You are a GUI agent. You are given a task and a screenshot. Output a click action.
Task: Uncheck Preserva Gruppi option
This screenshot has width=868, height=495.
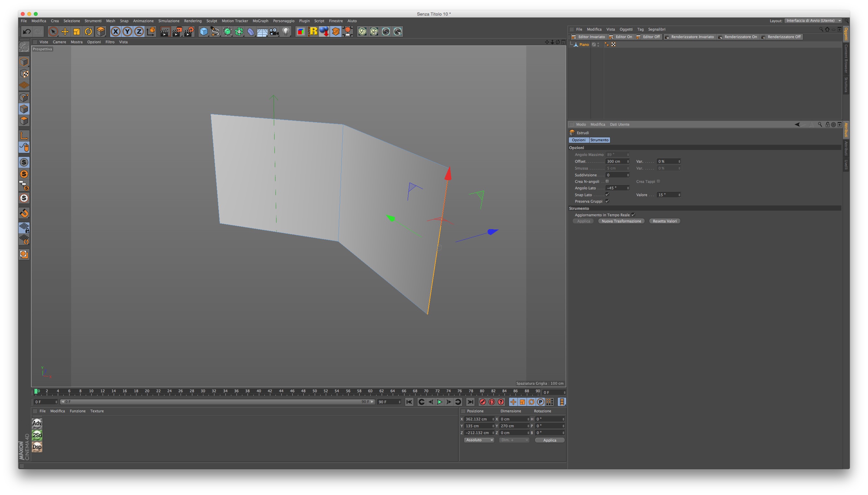pyautogui.click(x=607, y=201)
